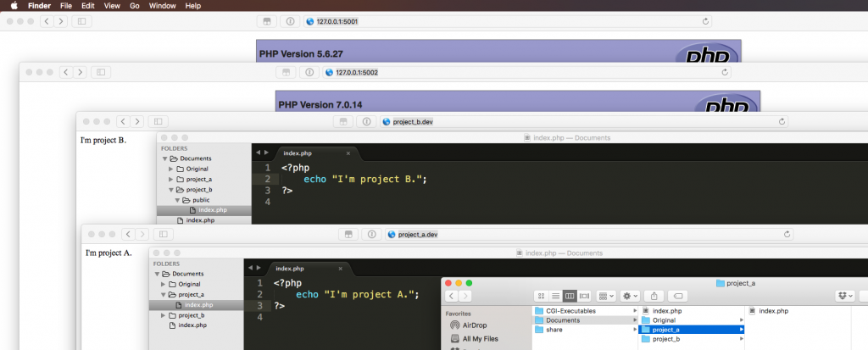Open the Dropbox dropdown in Finder toolbar

pos(843,296)
